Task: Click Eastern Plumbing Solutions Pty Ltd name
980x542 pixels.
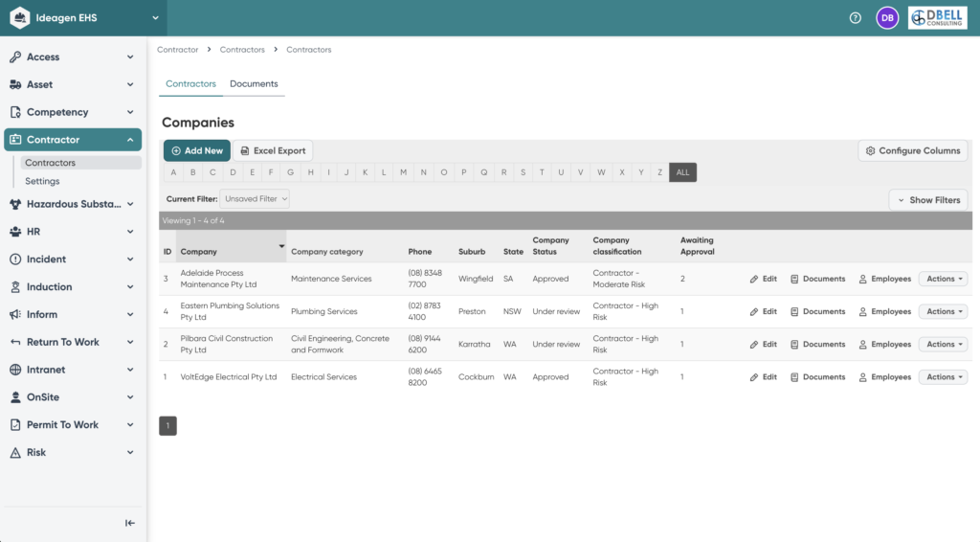Action: (230, 311)
